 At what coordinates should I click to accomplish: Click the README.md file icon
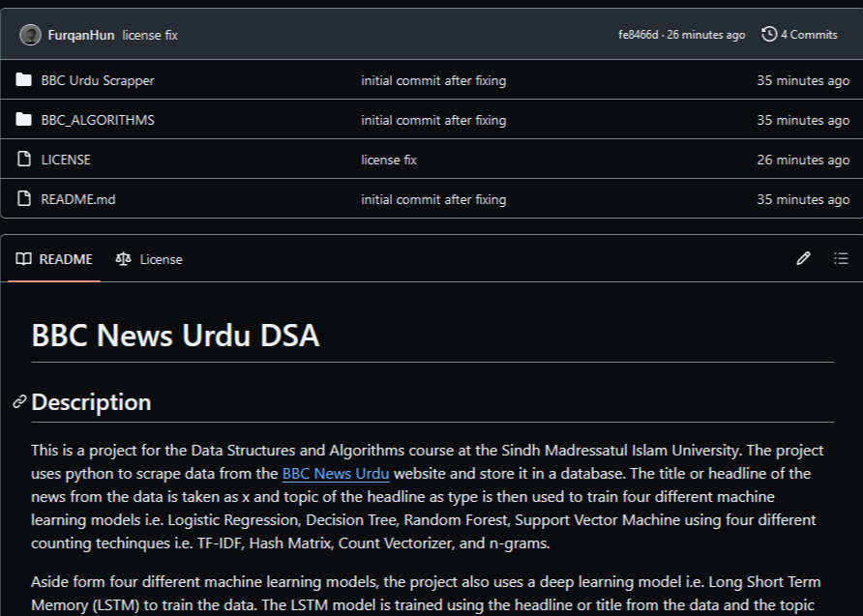pos(23,198)
